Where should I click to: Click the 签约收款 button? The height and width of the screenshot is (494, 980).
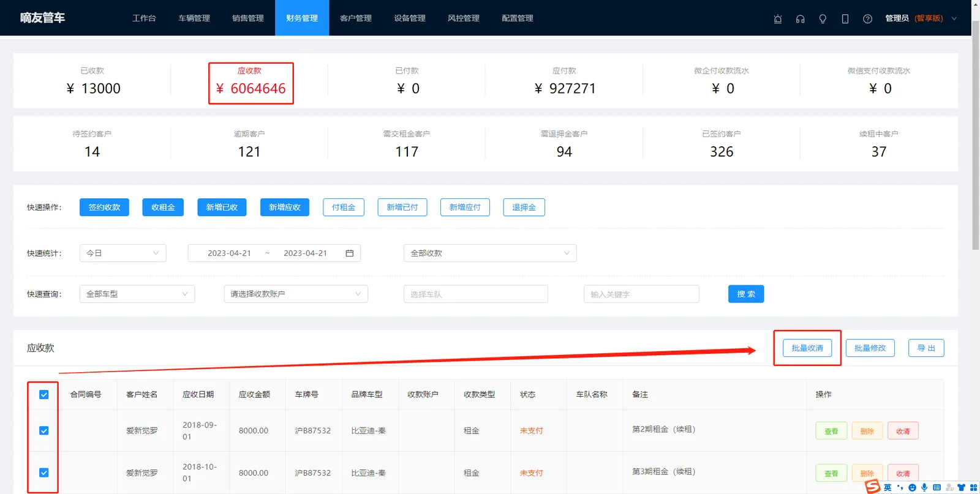104,208
